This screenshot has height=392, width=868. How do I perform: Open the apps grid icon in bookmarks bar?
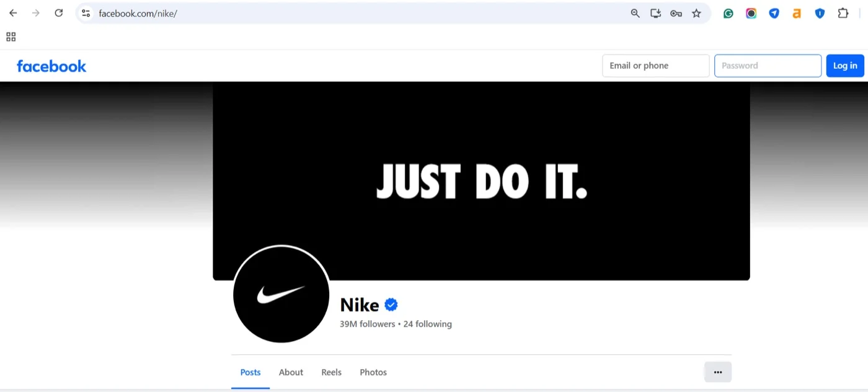[11, 37]
